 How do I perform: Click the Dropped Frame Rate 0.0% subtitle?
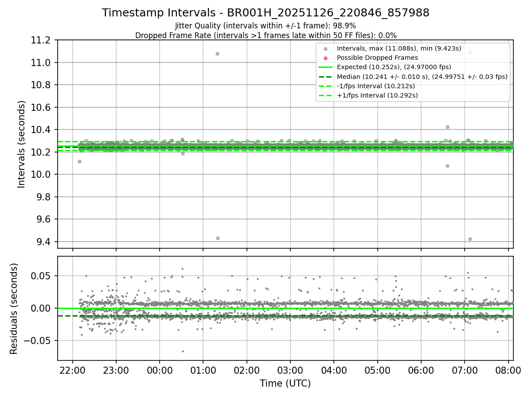pyautogui.click(x=266, y=35)
